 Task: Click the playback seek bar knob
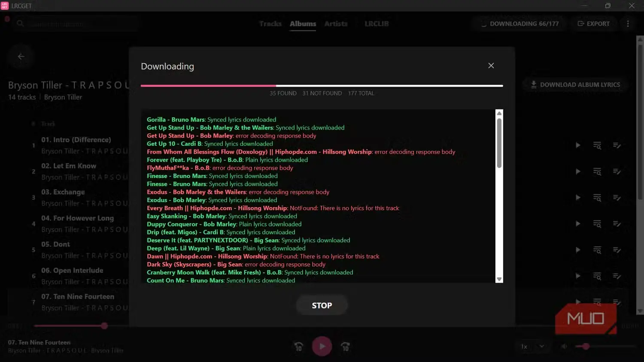point(104,326)
